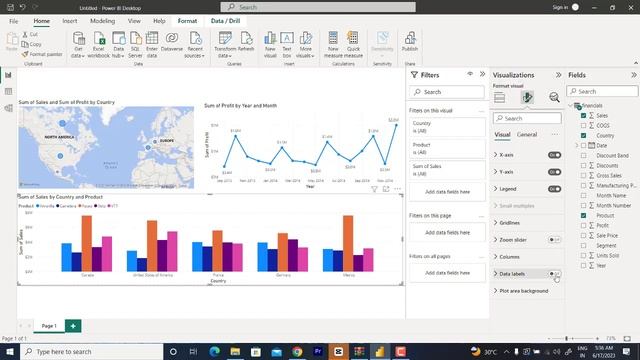Click Focus mode icon above bar chart

coord(386,189)
